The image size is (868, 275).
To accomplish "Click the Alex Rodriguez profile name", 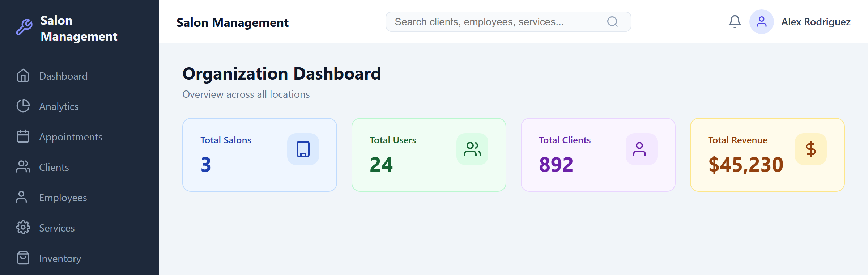I will pyautogui.click(x=816, y=22).
